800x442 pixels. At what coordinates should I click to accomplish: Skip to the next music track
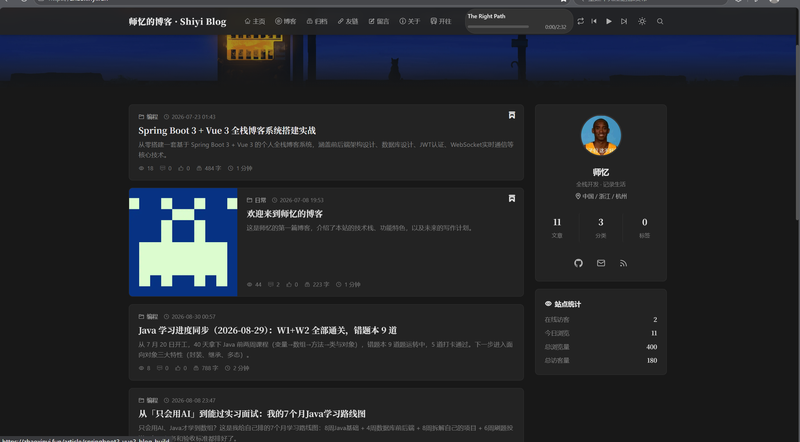click(x=624, y=21)
